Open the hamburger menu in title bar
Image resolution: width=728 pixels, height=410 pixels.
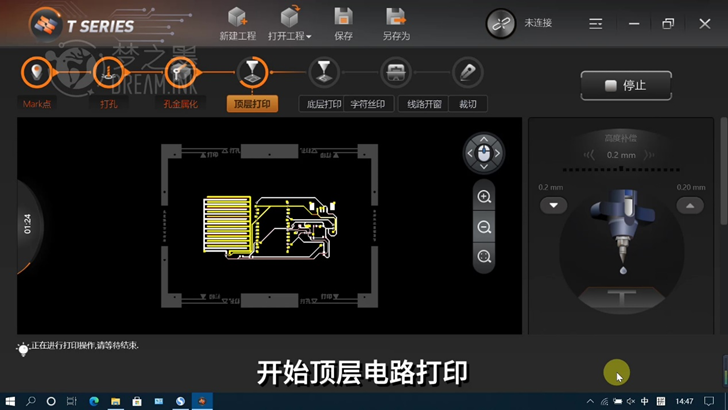[594, 23]
